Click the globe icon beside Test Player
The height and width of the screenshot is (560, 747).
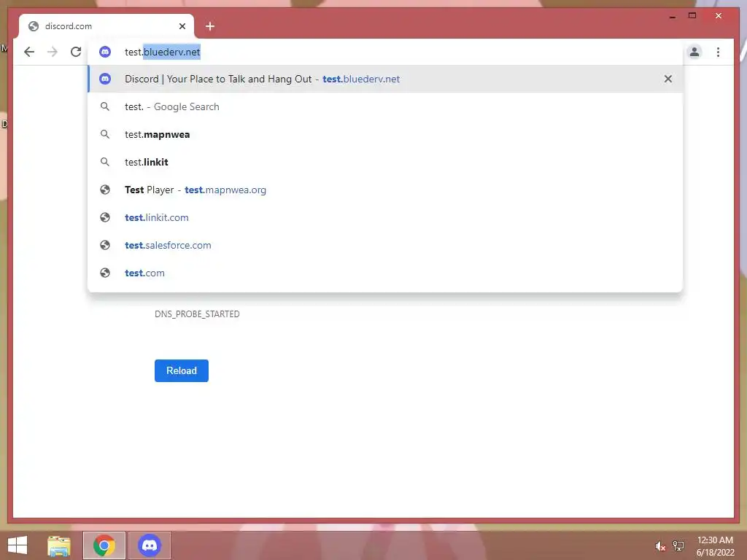(105, 190)
